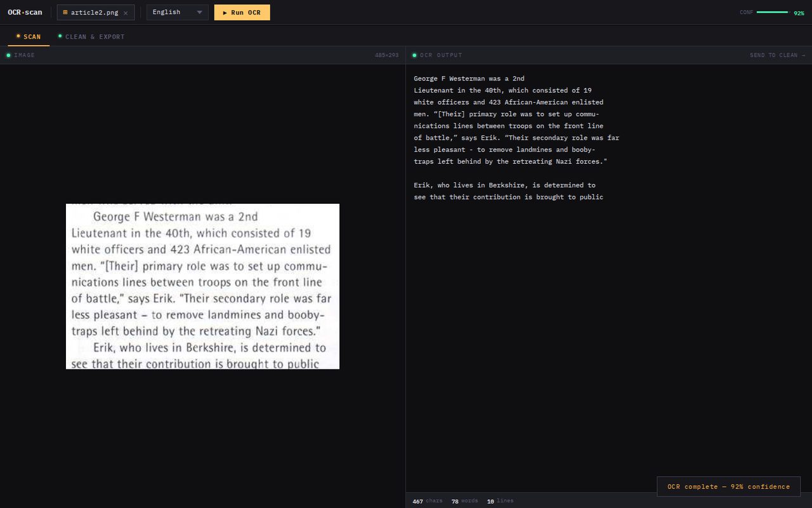This screenshot has height=508, width=812.
Task: Click the dropdown arrow in language selector
Action: tap(199, 13)
